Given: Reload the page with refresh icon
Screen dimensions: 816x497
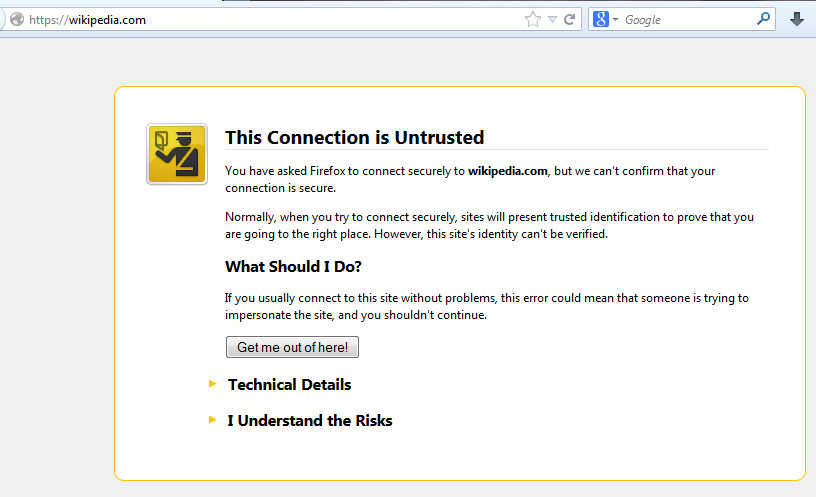Looking at the screenshot, I should coord(569,19).
